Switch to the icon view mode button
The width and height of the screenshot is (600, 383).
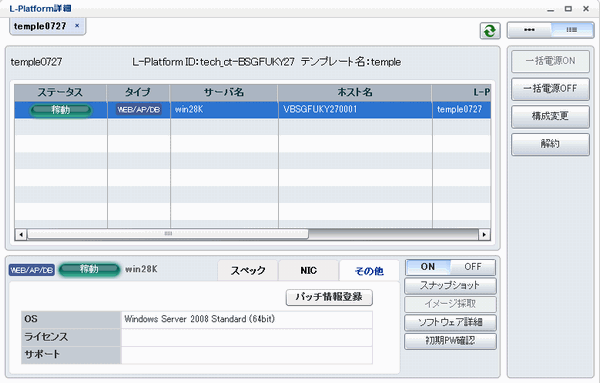529,30
